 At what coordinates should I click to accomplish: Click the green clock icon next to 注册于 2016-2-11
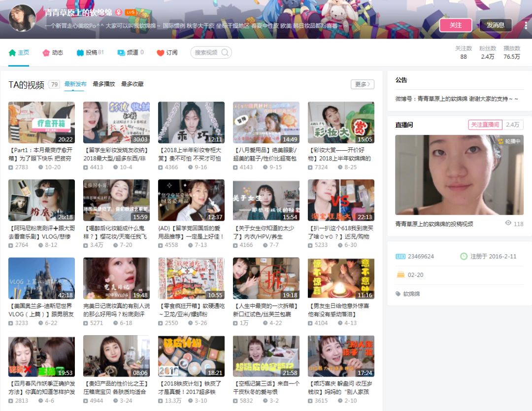pos(463,256)
